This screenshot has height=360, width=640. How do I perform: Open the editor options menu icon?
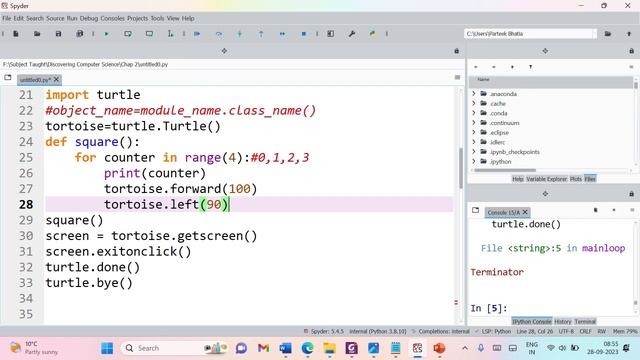coord(457,77)
